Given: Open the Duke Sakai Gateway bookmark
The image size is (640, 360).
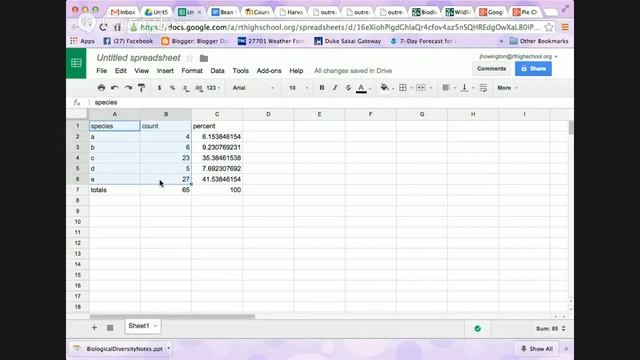Looking at the screenshot, I should [x=348, y=41].
